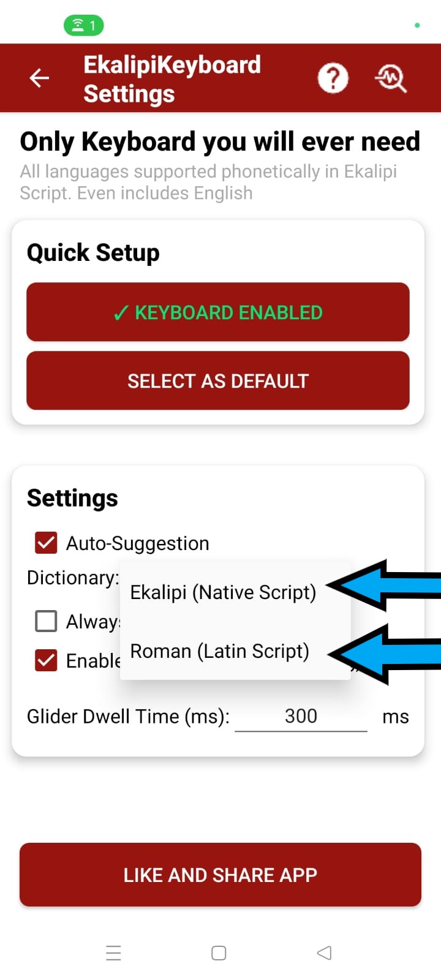
Task: Check the unchecked 'Always' checkbox
Action: point(47,621)
